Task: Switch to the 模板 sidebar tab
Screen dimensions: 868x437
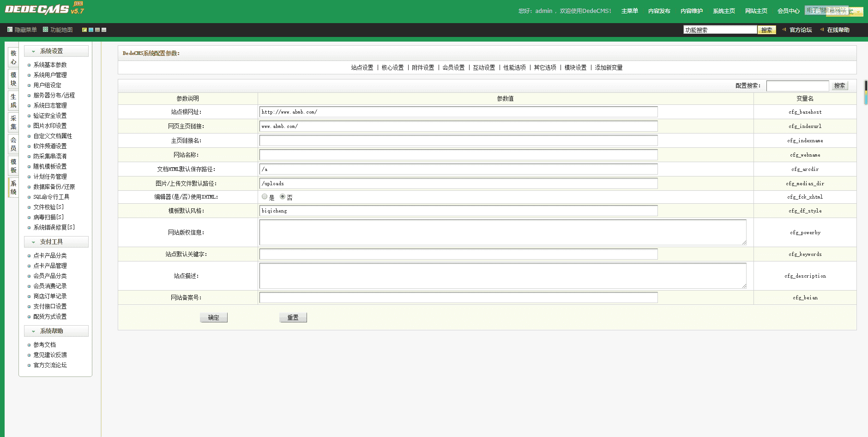Action: [13, 166]
